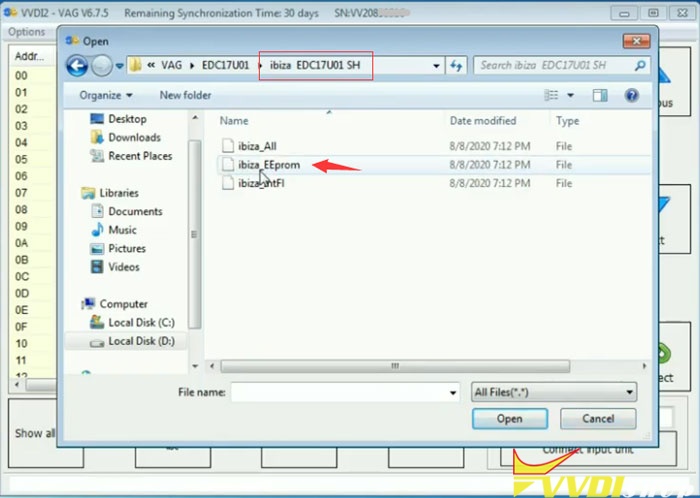700x498 pixels.
Task: Select the ibiza_IntFl file
Action: click(261, 183)
